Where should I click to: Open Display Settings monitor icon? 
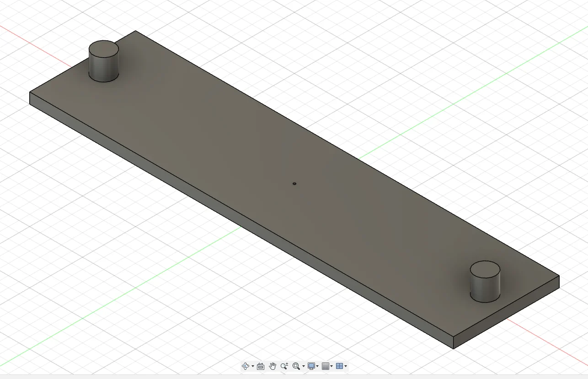[x=311, y=366]
